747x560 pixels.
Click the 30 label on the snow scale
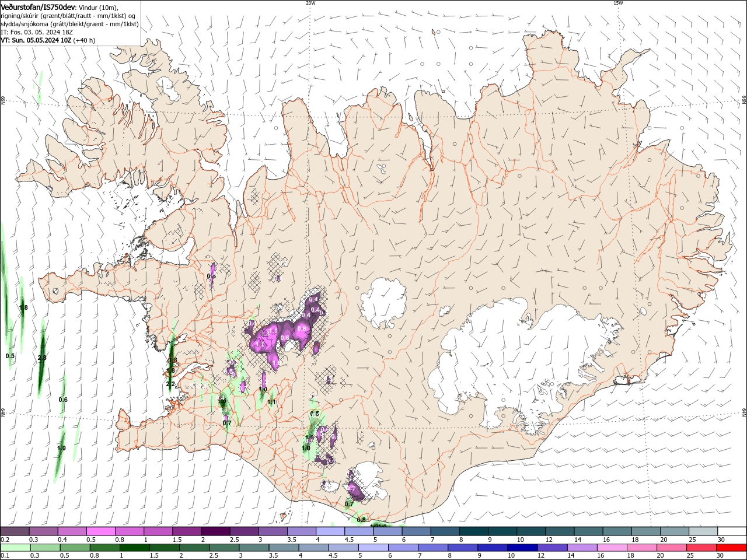(721, 540)
